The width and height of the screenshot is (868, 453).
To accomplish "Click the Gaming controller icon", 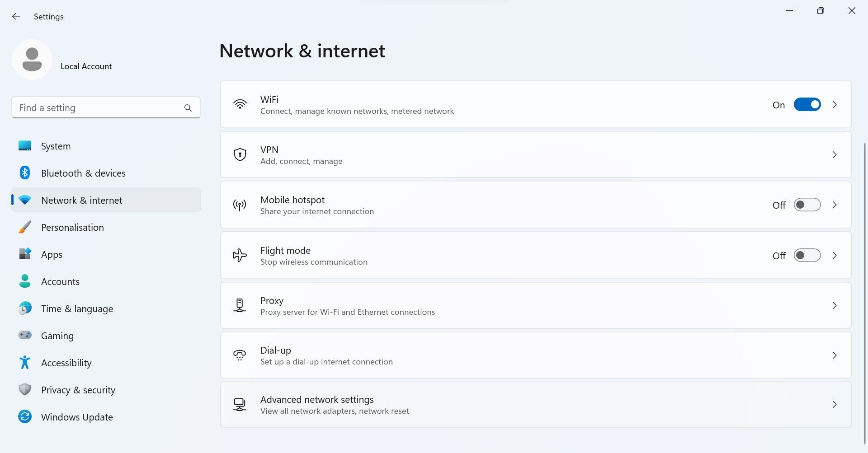I will pyautogui.click(x=25, y=335).
